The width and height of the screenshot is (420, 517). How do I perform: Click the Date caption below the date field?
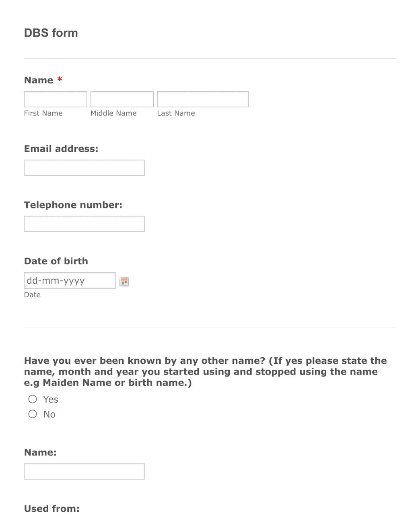[32, 295]
